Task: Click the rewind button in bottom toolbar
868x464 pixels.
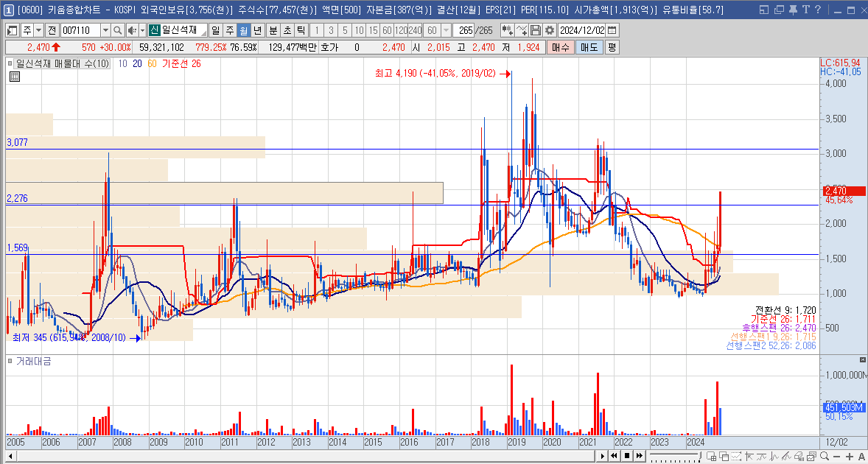Action: click(x=615, y=456)
